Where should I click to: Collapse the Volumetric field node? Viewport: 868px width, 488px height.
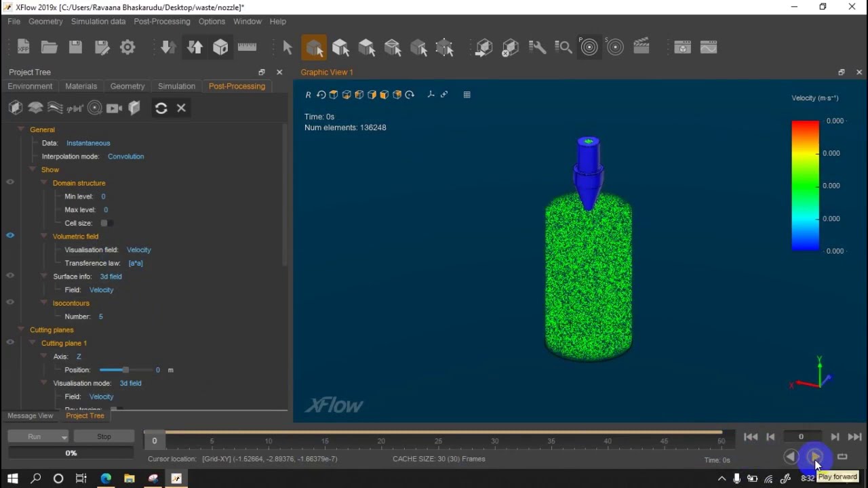coord(44,236)
